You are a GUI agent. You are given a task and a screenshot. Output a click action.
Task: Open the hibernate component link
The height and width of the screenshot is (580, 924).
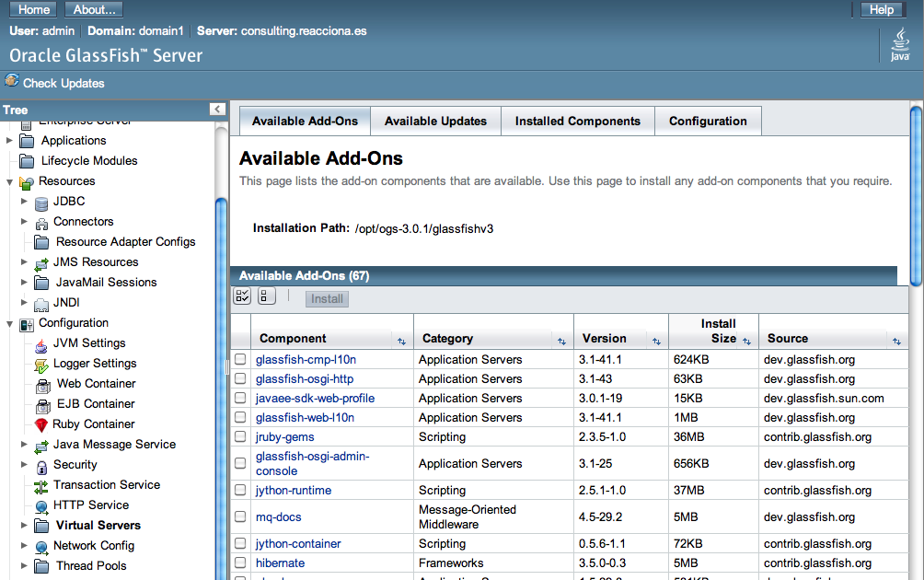point(280,563)
